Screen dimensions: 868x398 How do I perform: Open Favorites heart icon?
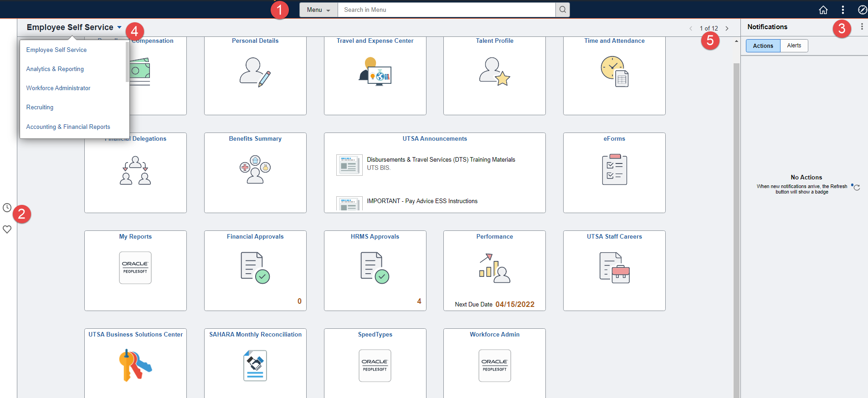7,229
